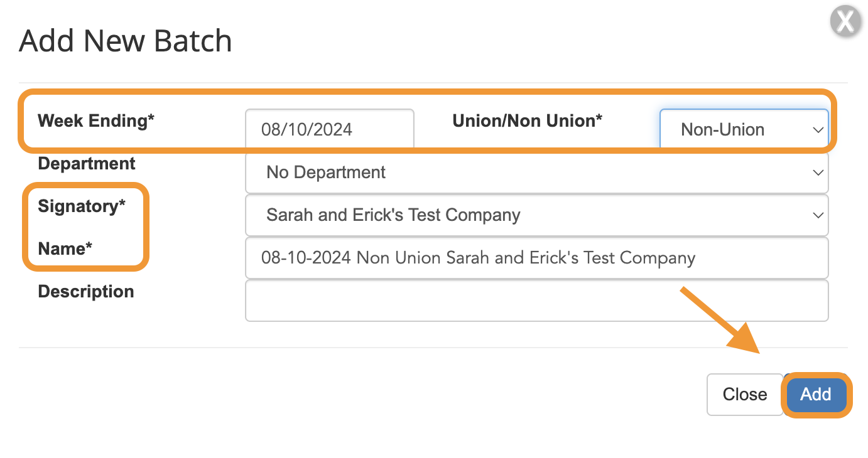
Task: Click the chevron arrow on the Signatory company selector
Action: pyautogui.click(x=818, y=215)
